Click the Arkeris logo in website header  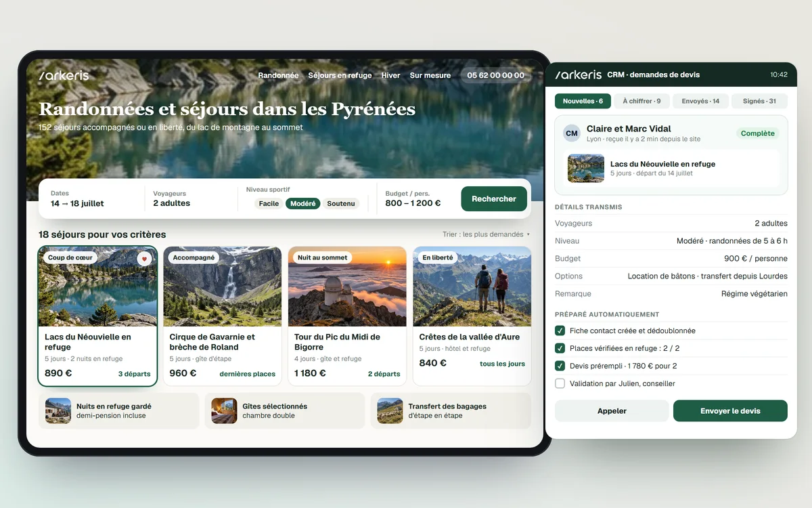pyautogui.click(x=64, y=75)
